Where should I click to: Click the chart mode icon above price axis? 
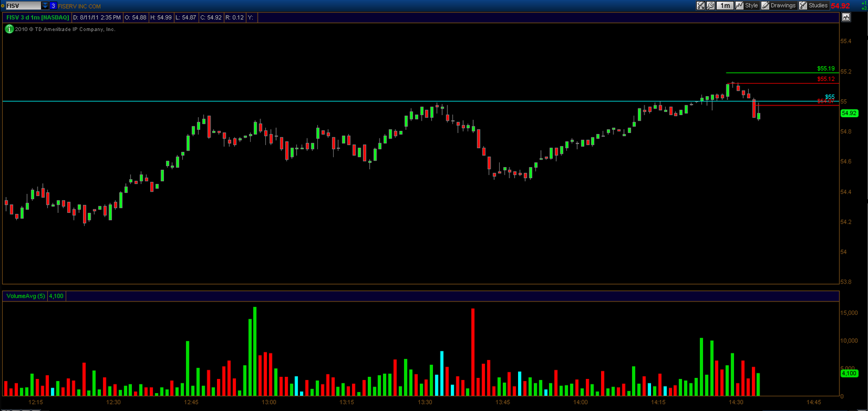click(846, 17)
